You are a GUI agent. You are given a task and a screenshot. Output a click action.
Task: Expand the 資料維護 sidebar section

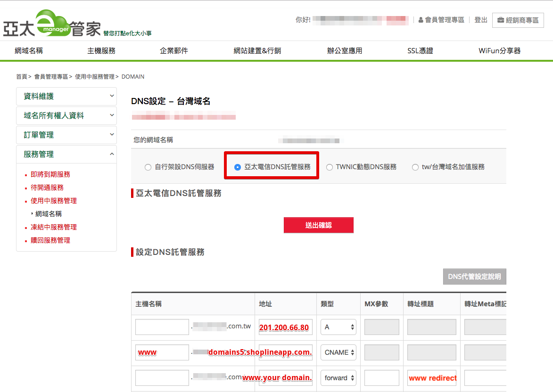pos(66,96)
